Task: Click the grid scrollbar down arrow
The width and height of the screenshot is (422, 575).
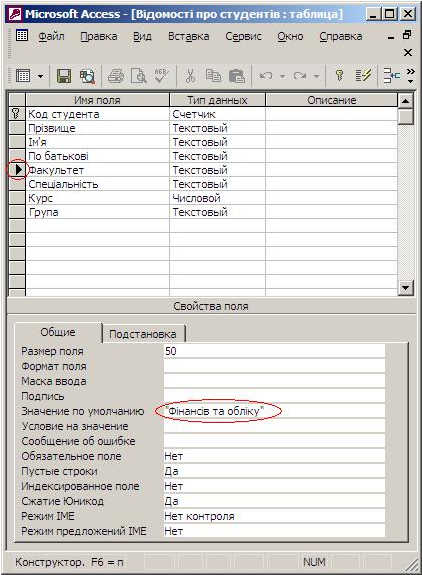Action: click(406, 287)
